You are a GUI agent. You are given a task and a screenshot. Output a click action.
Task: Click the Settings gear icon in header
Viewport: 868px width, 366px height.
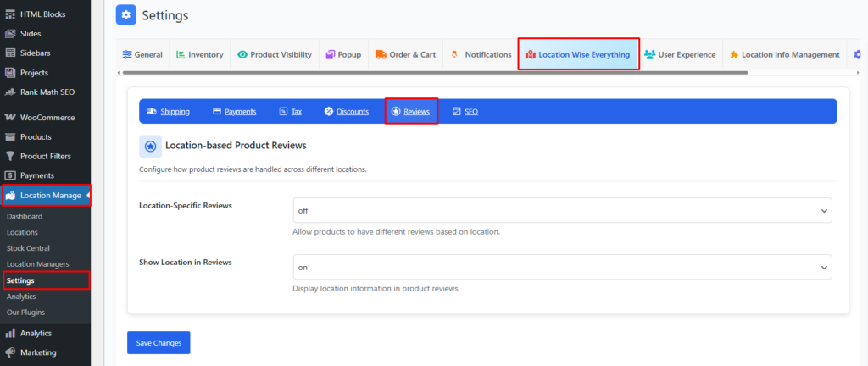click(x=126, y=15)
